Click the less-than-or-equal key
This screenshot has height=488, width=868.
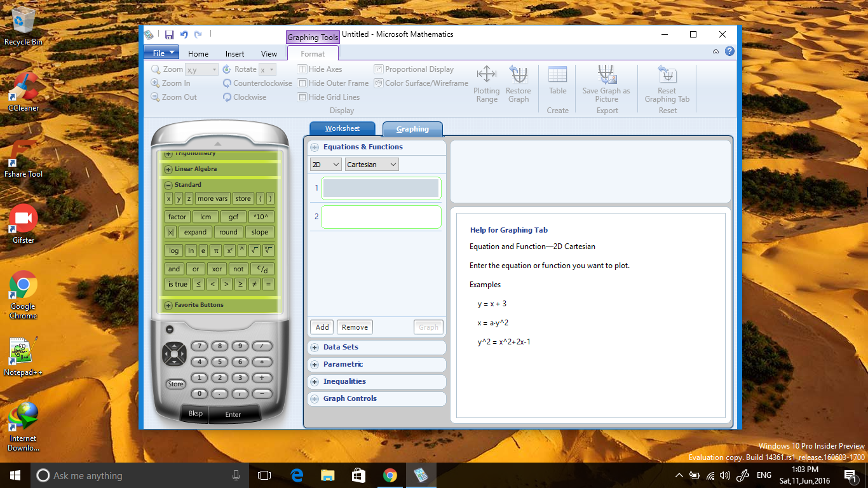(x=198, y=284)
